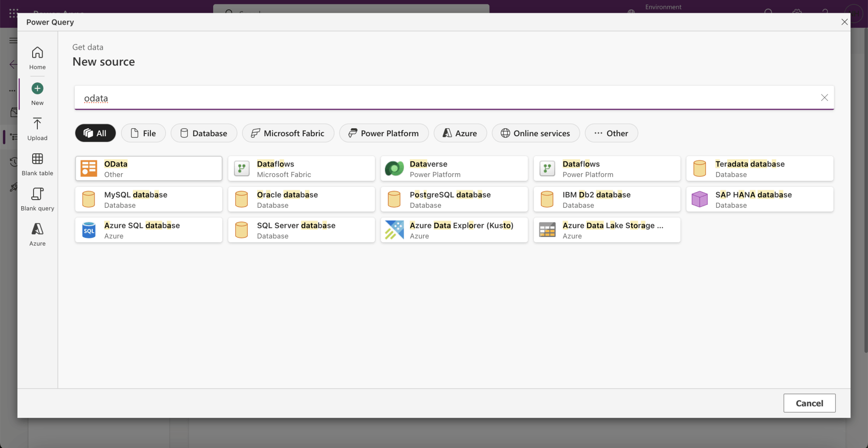Click the New source heading

[104, 62]
